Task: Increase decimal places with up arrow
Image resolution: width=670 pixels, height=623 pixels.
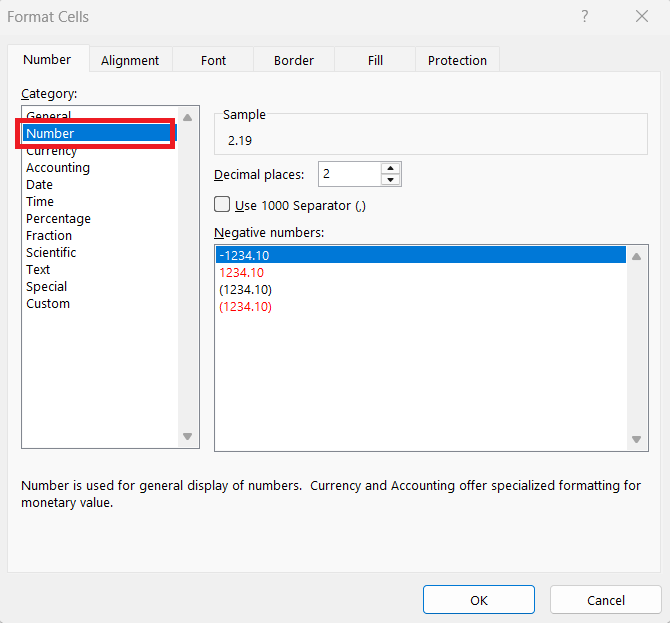Action: pos(390,168)
